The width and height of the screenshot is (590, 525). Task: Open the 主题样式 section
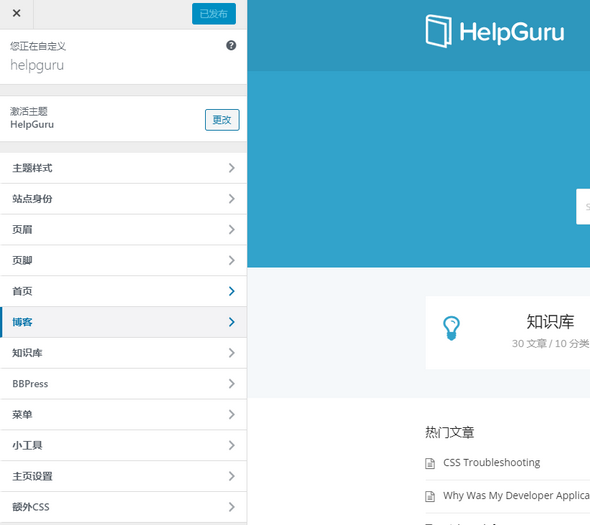click(123, 168)
